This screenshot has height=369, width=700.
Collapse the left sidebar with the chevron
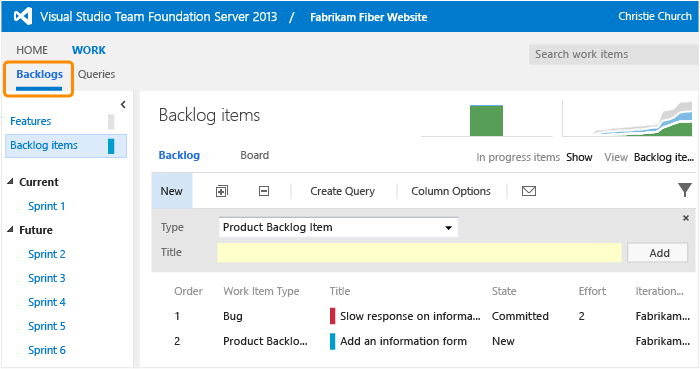point(123,104)
